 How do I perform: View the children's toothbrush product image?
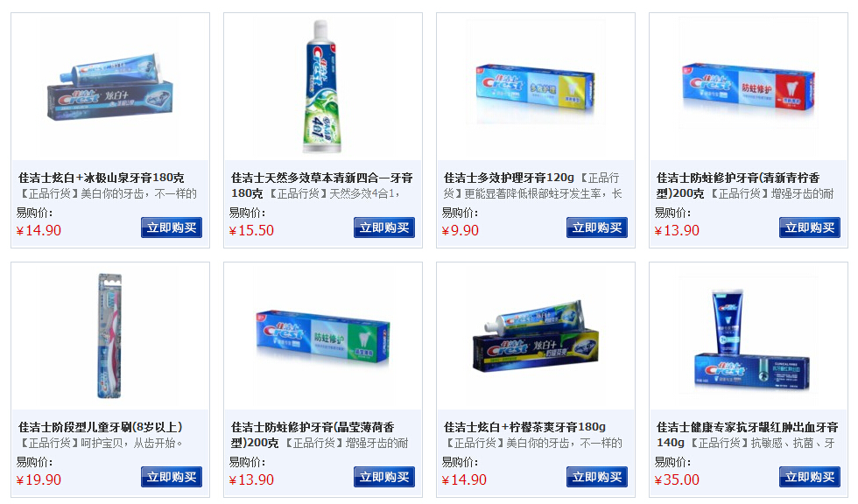pyautogui.click(x=110, y=336)
